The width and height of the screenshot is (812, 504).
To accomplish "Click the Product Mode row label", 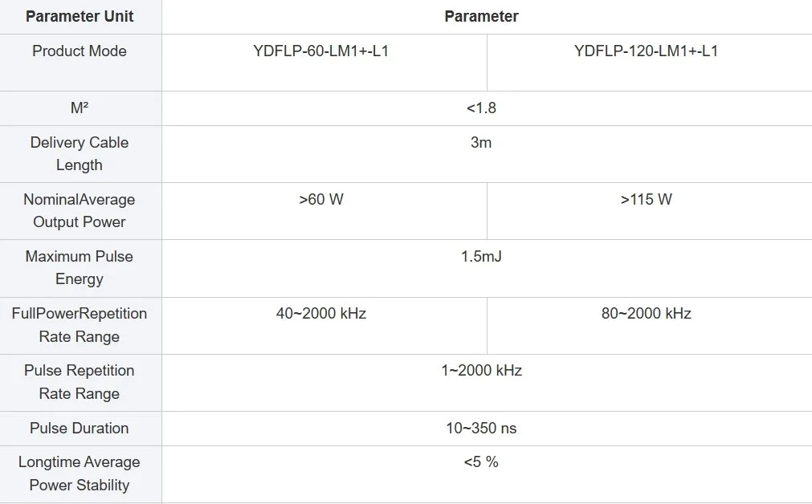I will [80, 51].
